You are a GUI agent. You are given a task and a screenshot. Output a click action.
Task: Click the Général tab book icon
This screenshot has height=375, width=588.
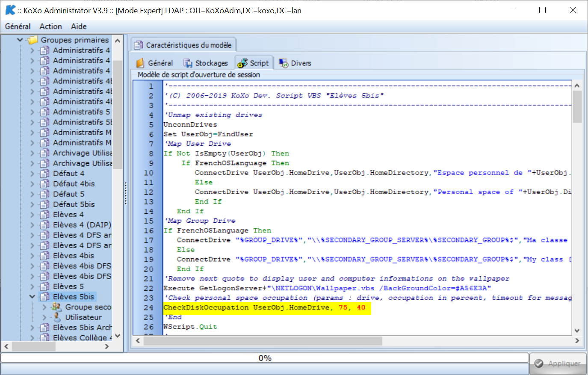pyautogui.click(x=140, y=63)
